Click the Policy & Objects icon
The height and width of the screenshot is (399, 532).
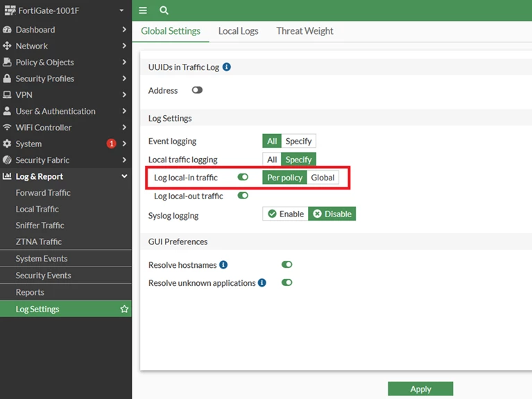[x=7, y=62]
